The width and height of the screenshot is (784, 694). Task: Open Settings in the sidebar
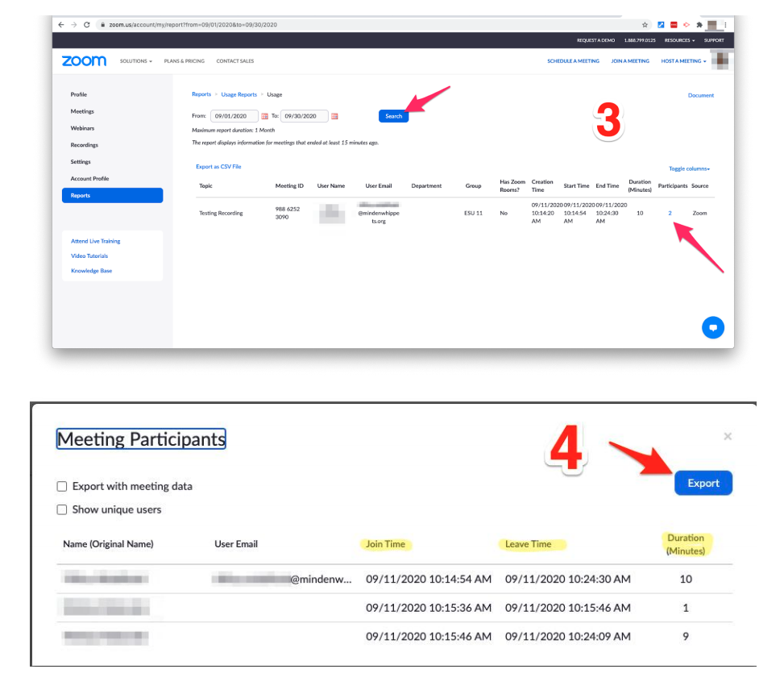(81, 162)
